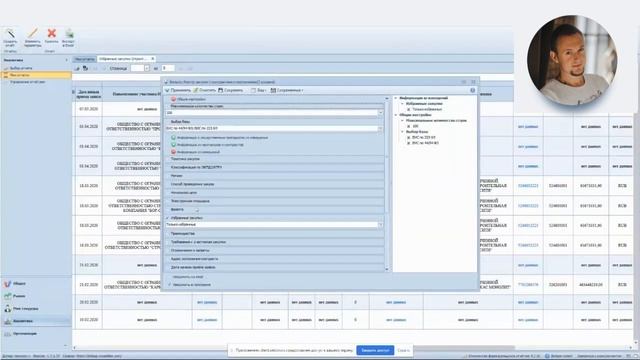
Task: Click the blue button in the bottom notification
Action: coord(375,350)
